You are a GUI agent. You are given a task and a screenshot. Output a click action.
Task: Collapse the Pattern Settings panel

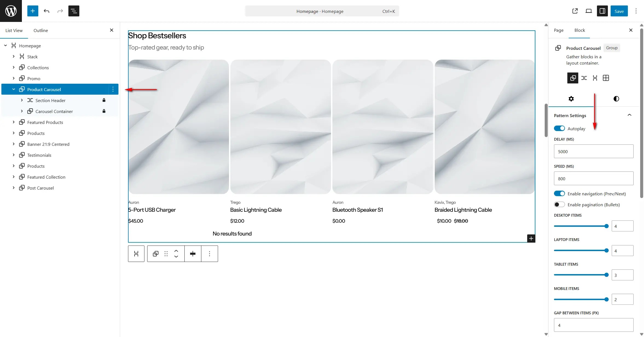pyautogui.click(x=629, y=115)
